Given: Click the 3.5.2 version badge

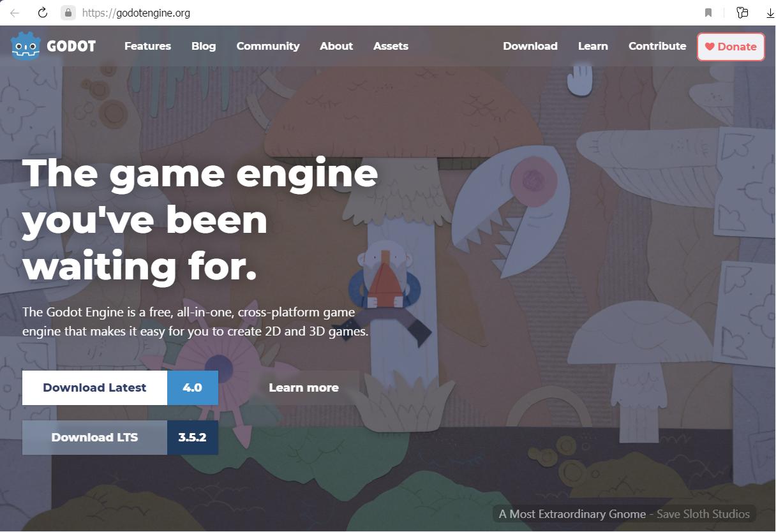Looking at the screenshot, I should point(193,438).
